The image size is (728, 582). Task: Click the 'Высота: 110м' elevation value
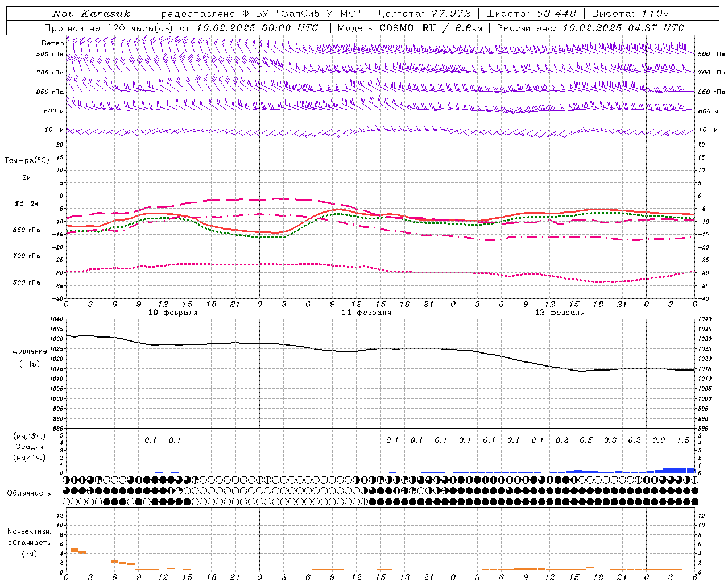point(630,14)
